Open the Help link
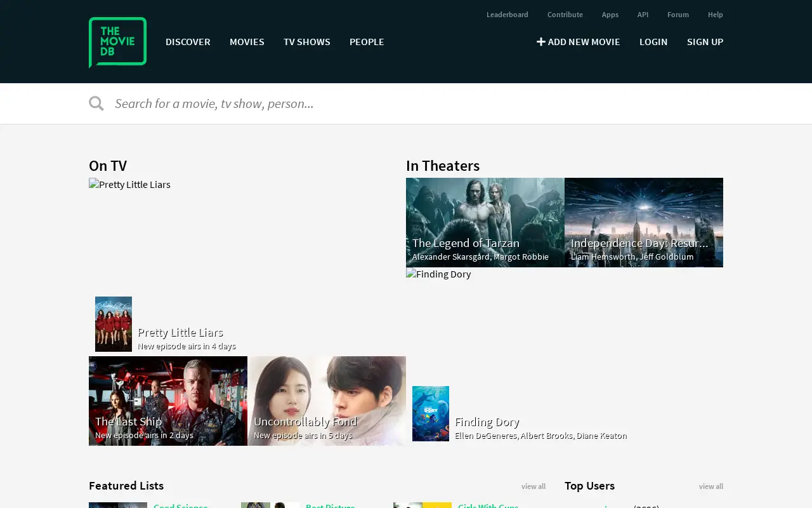 [716, 15]
